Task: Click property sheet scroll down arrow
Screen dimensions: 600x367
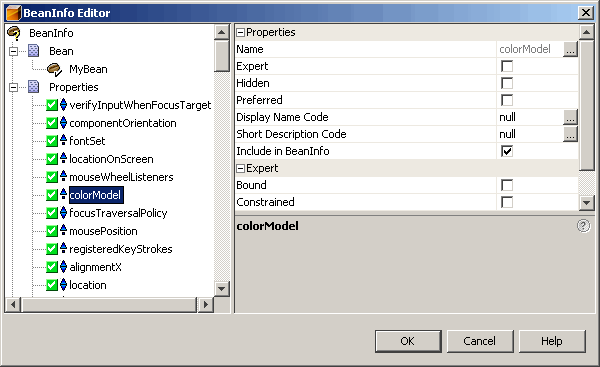Action: pyautogui.click(x=586, y=202)
